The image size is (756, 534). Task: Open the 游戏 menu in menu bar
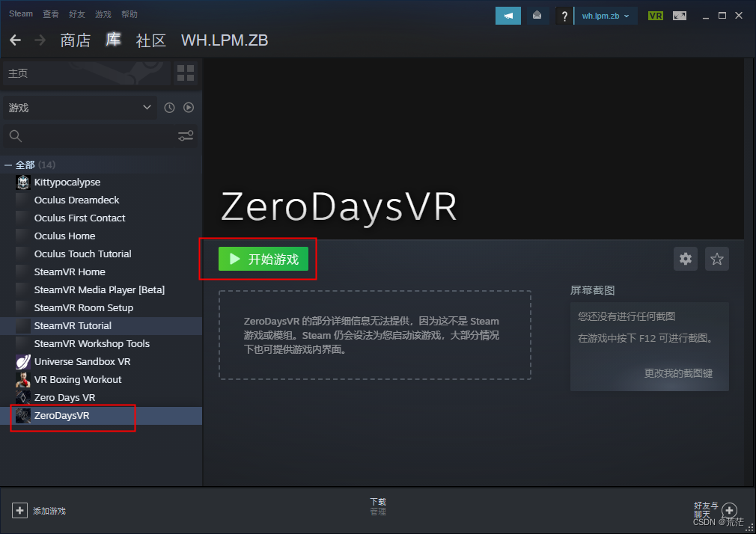point(103,14)
